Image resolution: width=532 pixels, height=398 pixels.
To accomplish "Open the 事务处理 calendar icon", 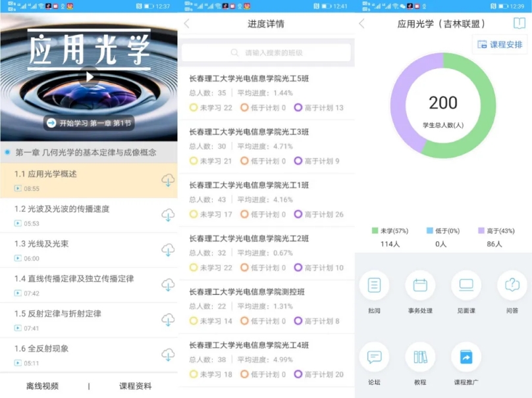I will click(420, 286).
